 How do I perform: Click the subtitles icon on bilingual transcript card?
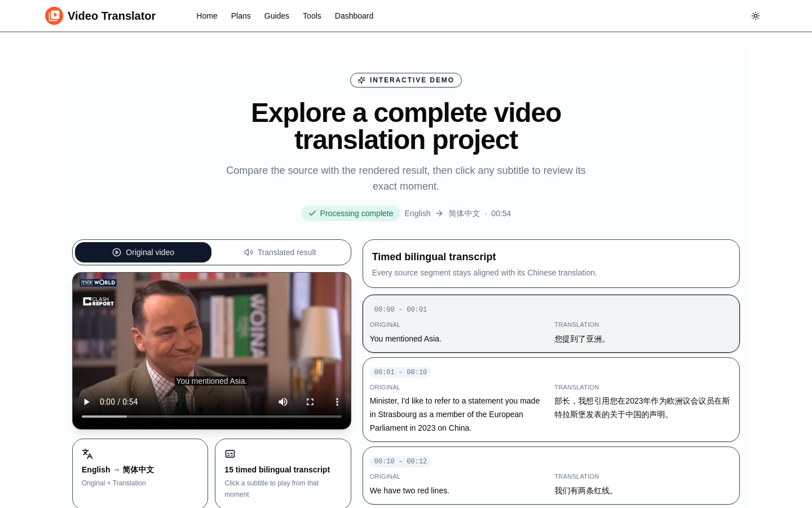[230, 454]
